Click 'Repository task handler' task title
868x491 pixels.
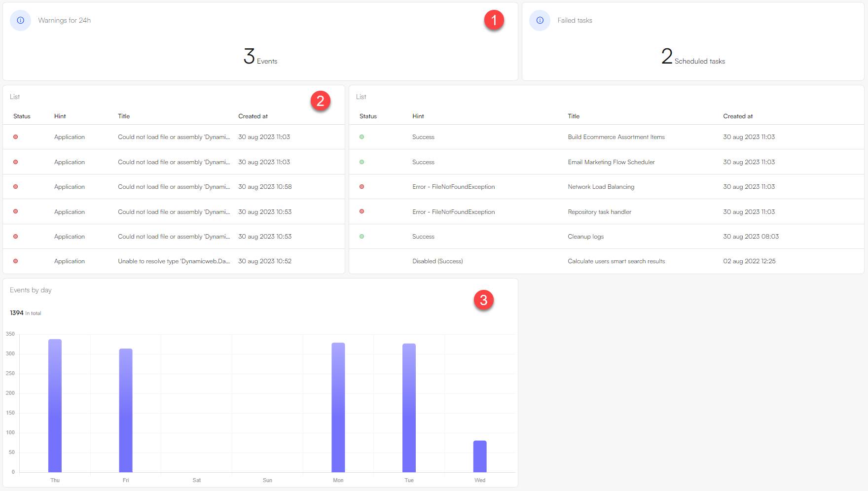coord(599,212)
